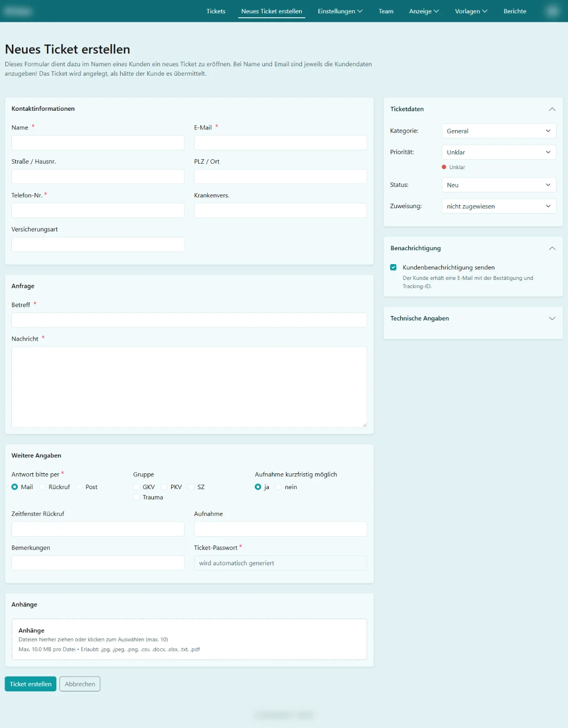Collapse the Benachrichtigung panel chevron
The width and height of the screenshot is (568, 728).
[552, 248]
